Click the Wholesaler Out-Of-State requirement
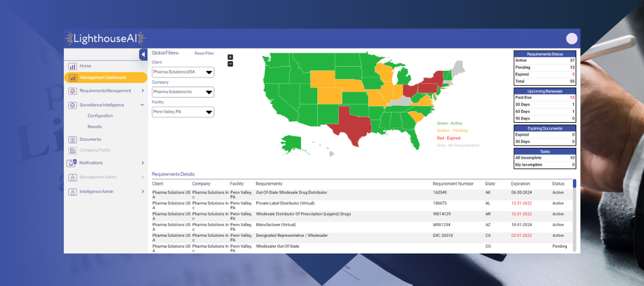 pos(278,247)
